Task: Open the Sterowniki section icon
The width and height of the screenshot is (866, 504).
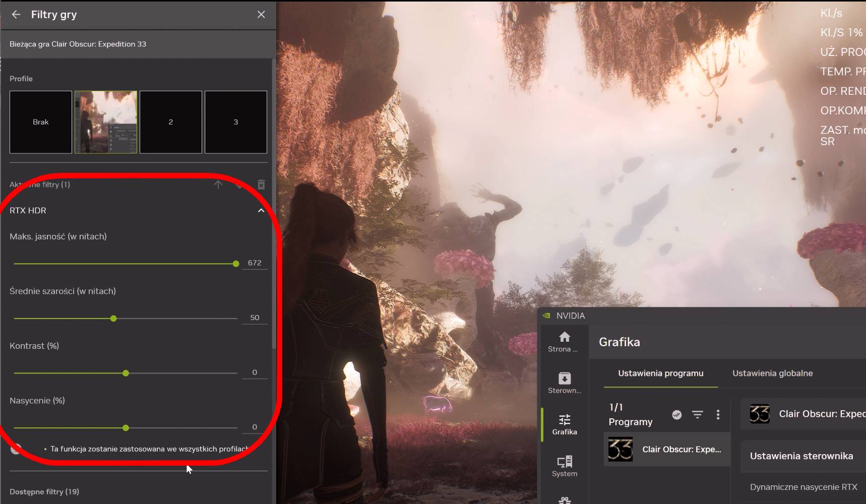Action: pos(564,382)
